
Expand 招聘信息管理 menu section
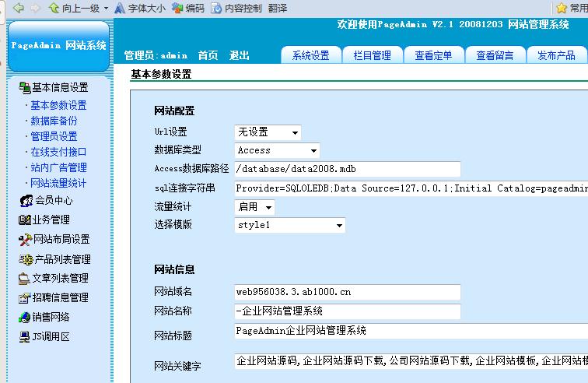point(61,298)
